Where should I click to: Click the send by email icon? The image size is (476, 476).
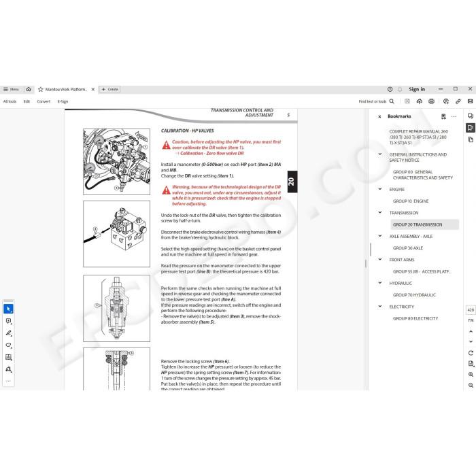[471, 101]
